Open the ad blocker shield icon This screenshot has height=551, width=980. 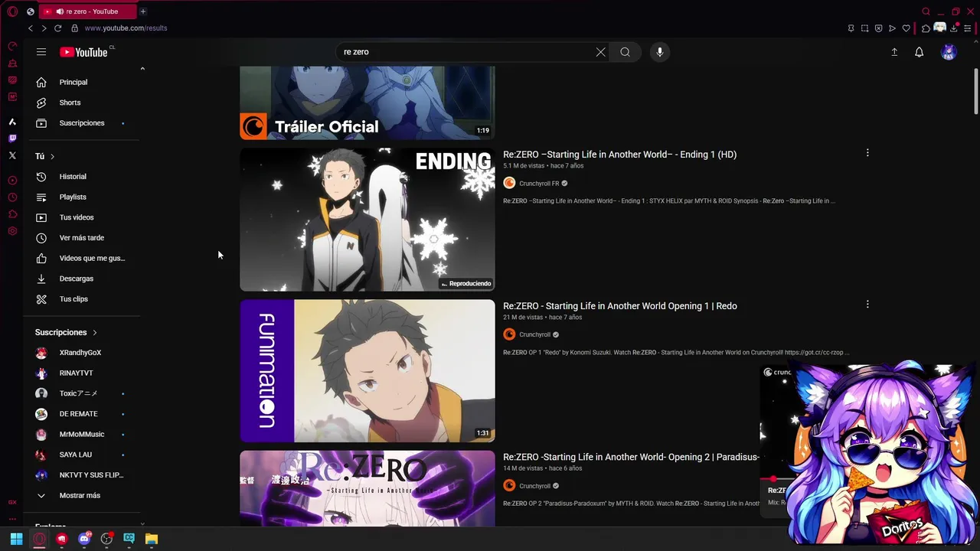pyautogui.click(x=879, y=28)
